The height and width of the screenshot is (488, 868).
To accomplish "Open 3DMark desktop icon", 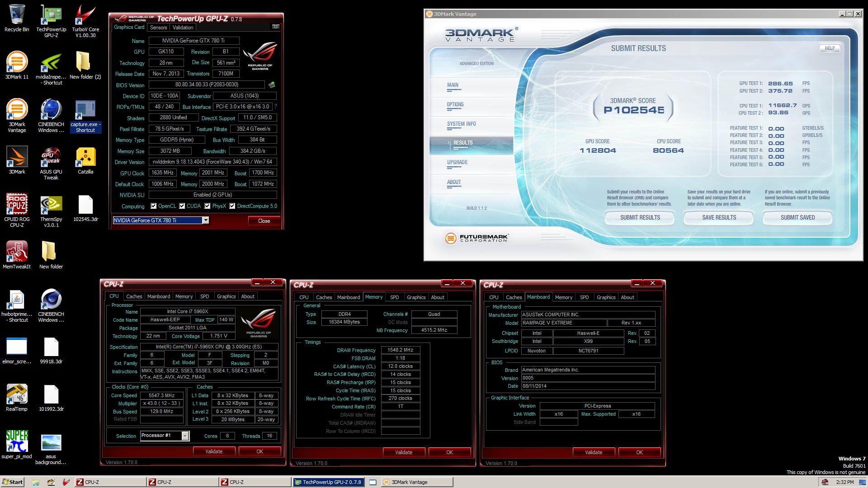I will (17, 160).
